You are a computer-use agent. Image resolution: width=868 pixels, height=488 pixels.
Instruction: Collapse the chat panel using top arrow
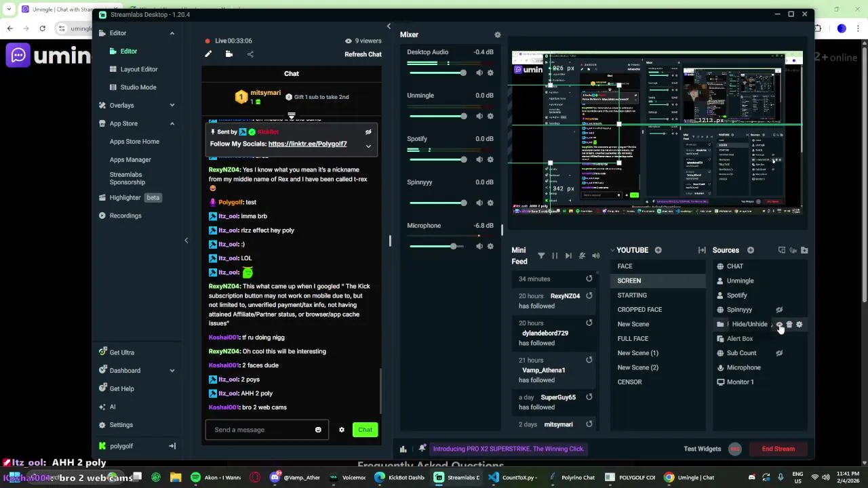coord(389,26)
